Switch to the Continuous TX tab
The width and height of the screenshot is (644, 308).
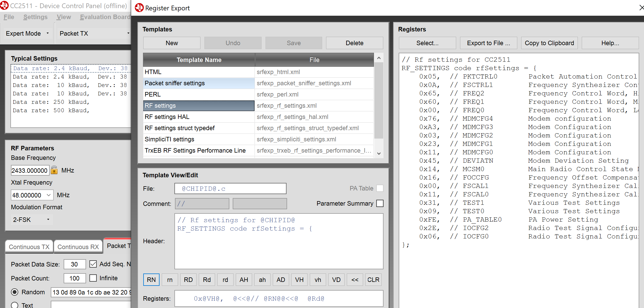(x=29, y=247)
